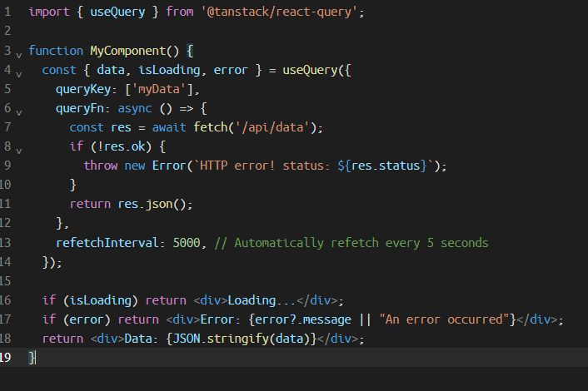Collapse the queryFn fold arrow on line 6

point(19,113)
